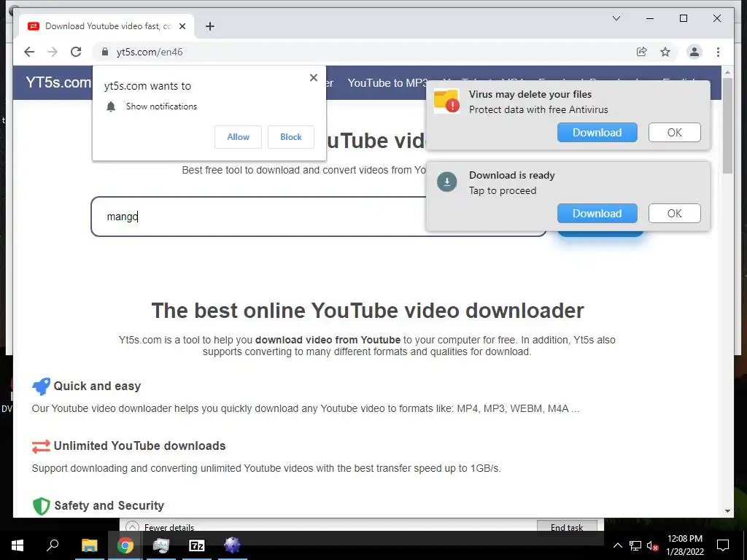Click the vertical scrollbar thumb
The height and width of the screenshot is (560, 747).
(x=727, y=125)
